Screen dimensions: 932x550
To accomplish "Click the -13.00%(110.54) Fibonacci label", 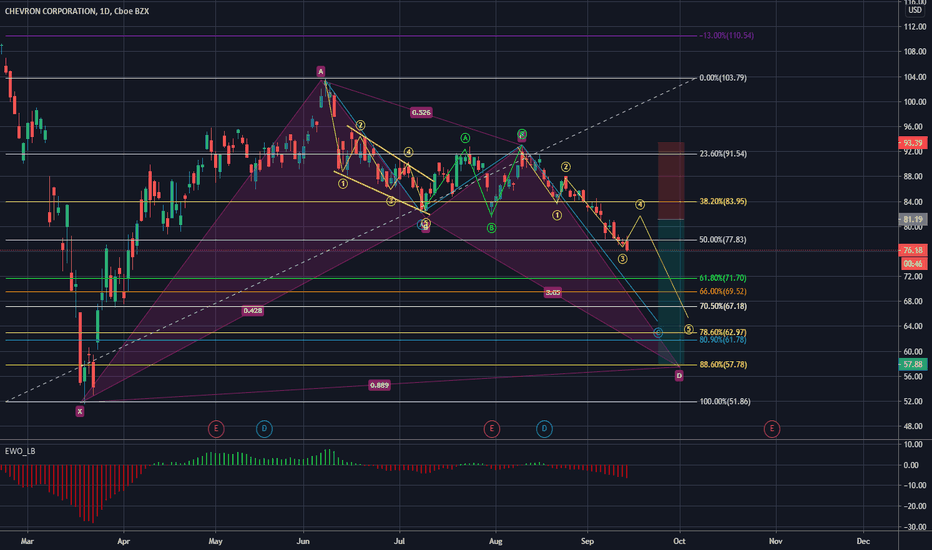I will [x=726, y=36].
